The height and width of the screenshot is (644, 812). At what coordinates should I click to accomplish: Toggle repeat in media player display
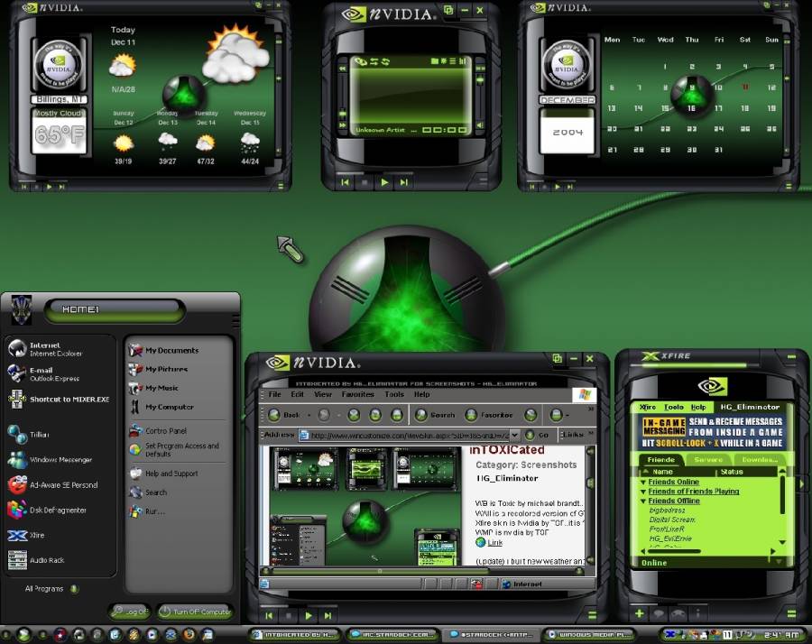(384, 61)
